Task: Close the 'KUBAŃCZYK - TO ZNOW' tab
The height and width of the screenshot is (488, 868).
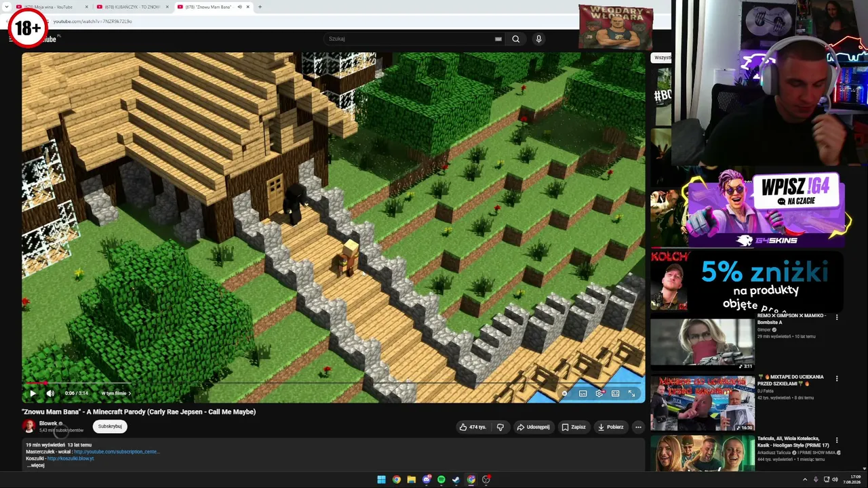Action: coord(167,7)
